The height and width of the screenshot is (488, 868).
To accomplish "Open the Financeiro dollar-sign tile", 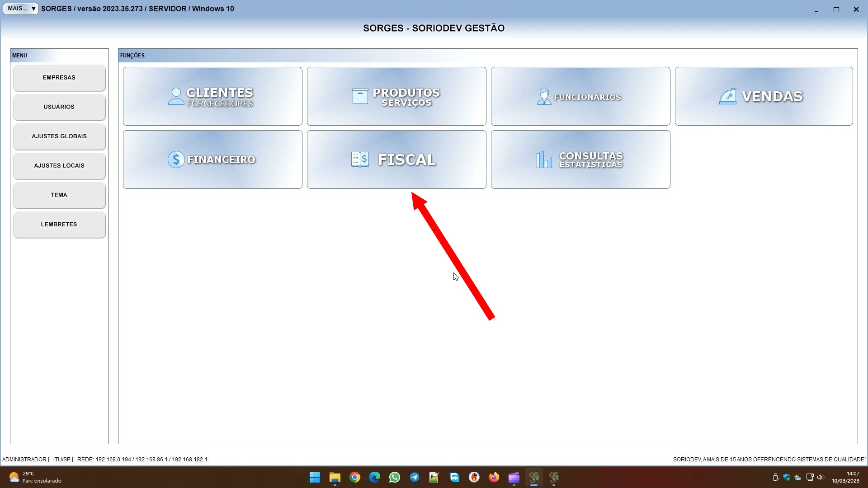I will pos(212,160).
